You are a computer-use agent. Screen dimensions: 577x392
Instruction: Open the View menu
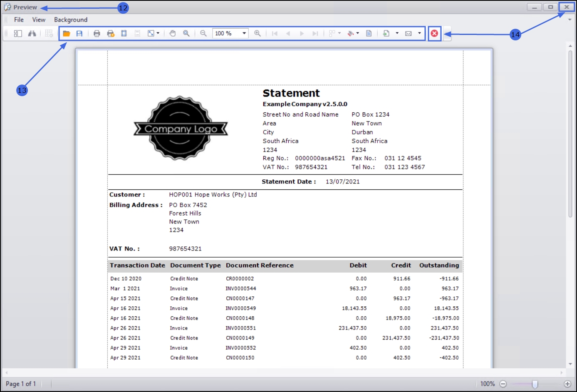pos(39,20)
